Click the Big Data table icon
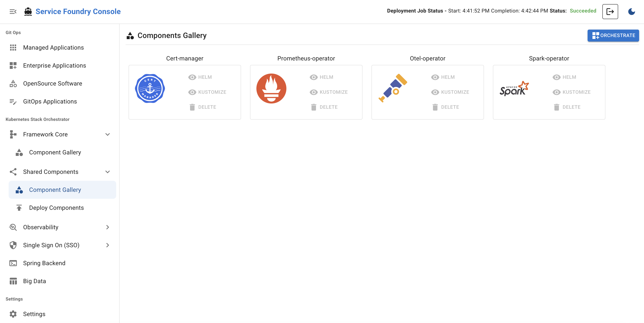 click(13, 281)
